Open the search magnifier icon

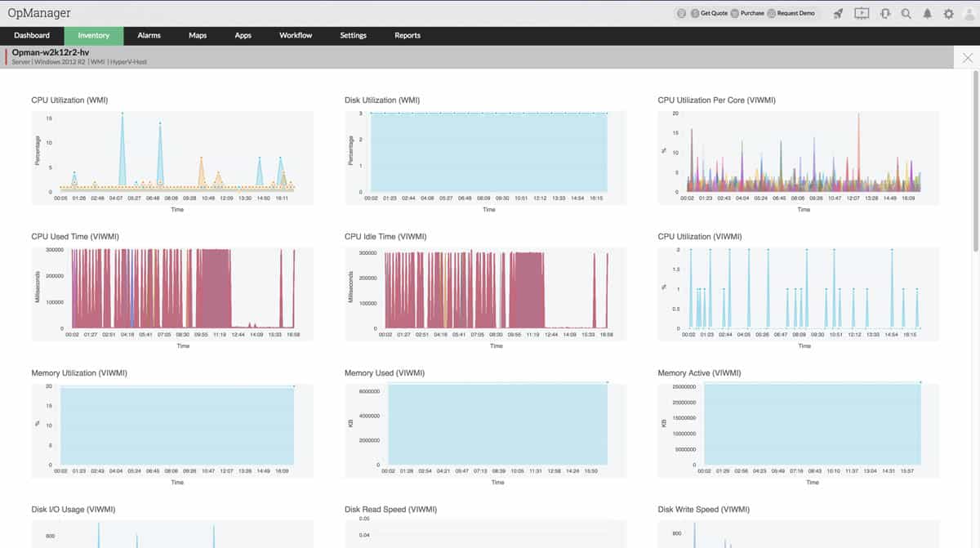coord(906,14)
